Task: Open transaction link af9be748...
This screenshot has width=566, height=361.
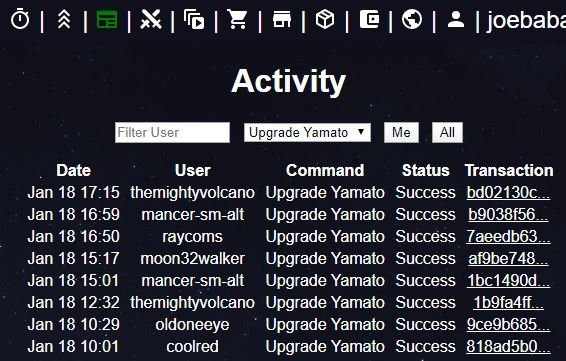Action: click(x=508, y=258)
